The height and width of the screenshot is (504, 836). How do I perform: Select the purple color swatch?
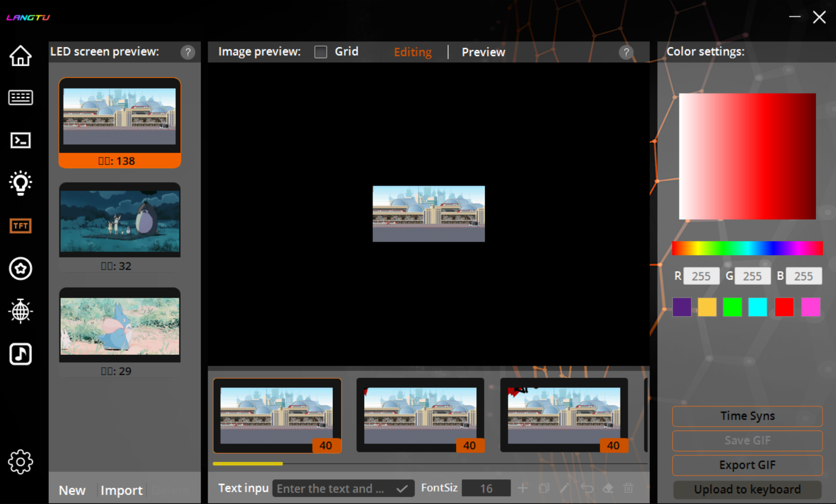point(682,307)
